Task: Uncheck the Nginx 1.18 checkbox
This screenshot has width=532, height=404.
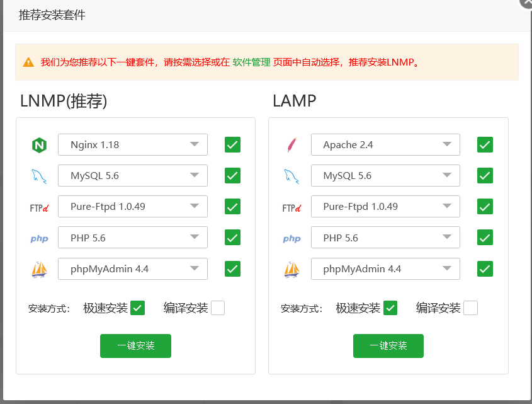Action: [232, 145]
